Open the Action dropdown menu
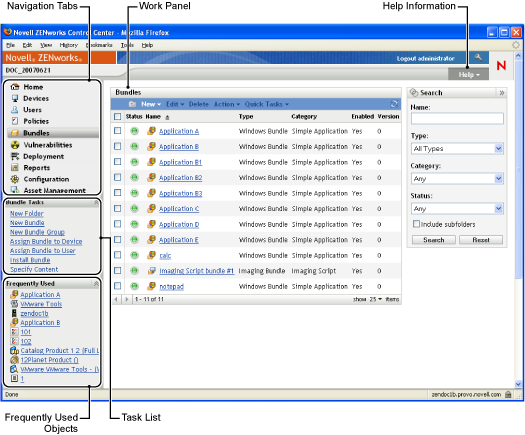The height and width of the screenshot is (435, 525). tap(227, 104)
